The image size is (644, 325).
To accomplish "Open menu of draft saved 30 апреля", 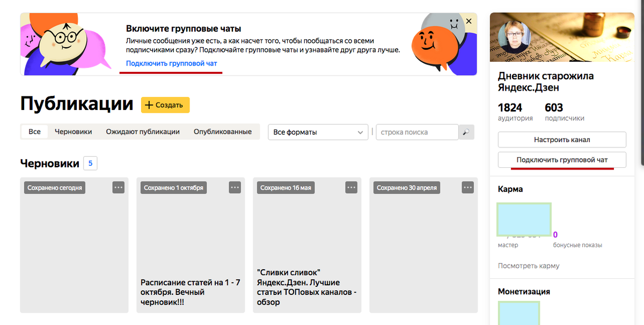I will click(x=468, y=188).
